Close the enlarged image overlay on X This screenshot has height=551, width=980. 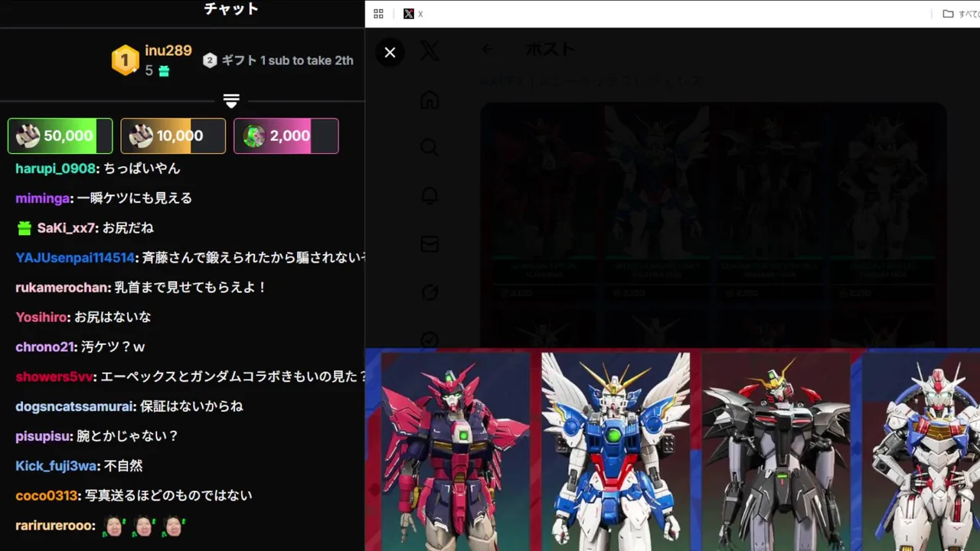coord(390,52)
